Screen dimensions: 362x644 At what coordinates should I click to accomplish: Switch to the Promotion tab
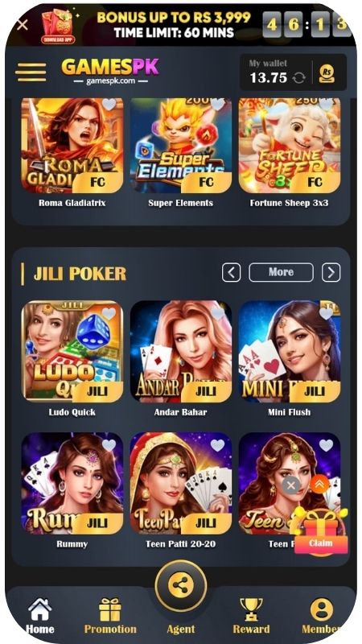(x=110, y=616)
